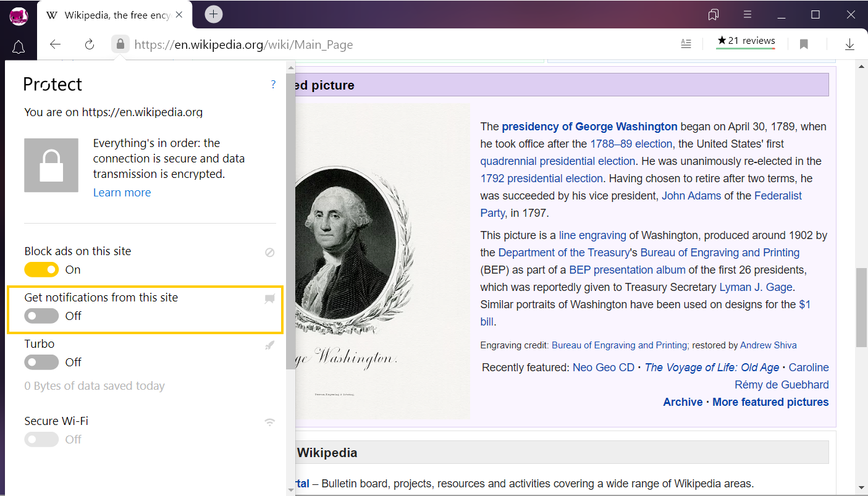The image size is (868, 496).
Task: Open the 21 reviews button
Action: 746,41
